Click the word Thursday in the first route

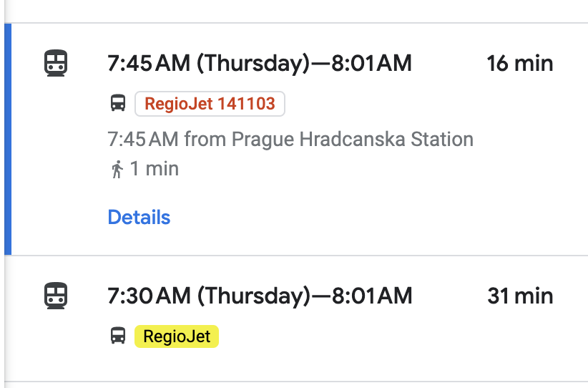pyautogui.click(x=253, y=64)
